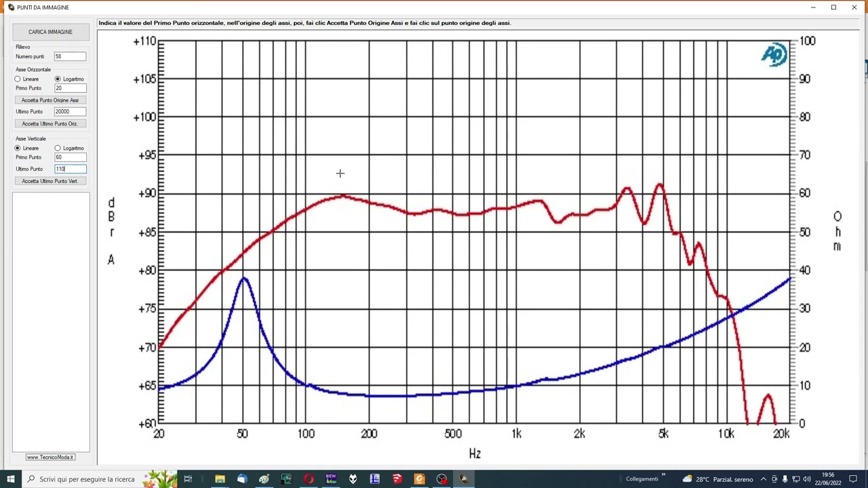Click the microphone tray icon
The width and height of the screenshot is (868, 488).
pos(785,479)
